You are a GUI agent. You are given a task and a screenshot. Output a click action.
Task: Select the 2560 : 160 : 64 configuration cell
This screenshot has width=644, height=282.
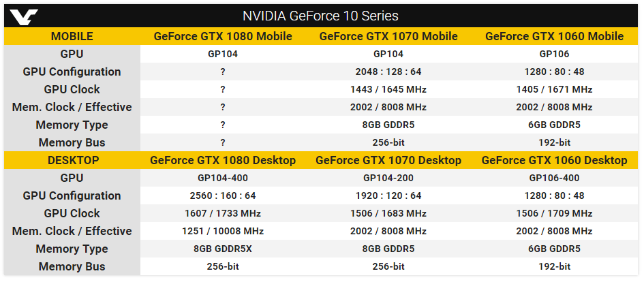coord(223,195)
